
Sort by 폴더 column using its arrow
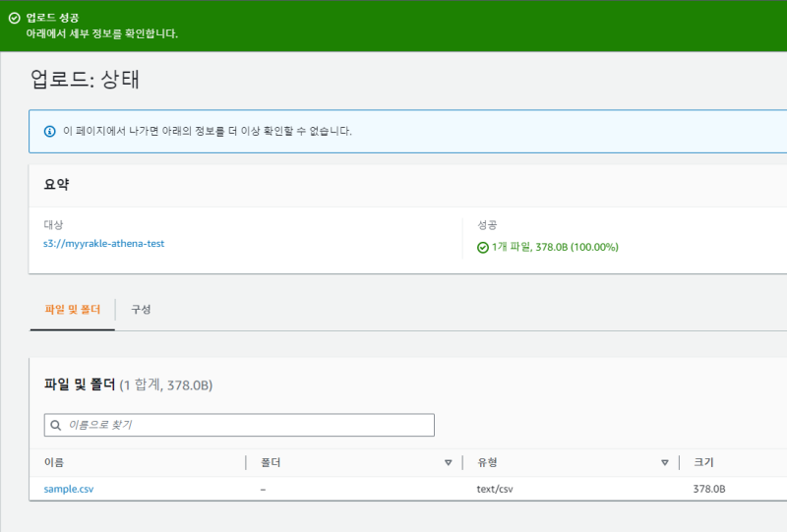click(448, 462)
